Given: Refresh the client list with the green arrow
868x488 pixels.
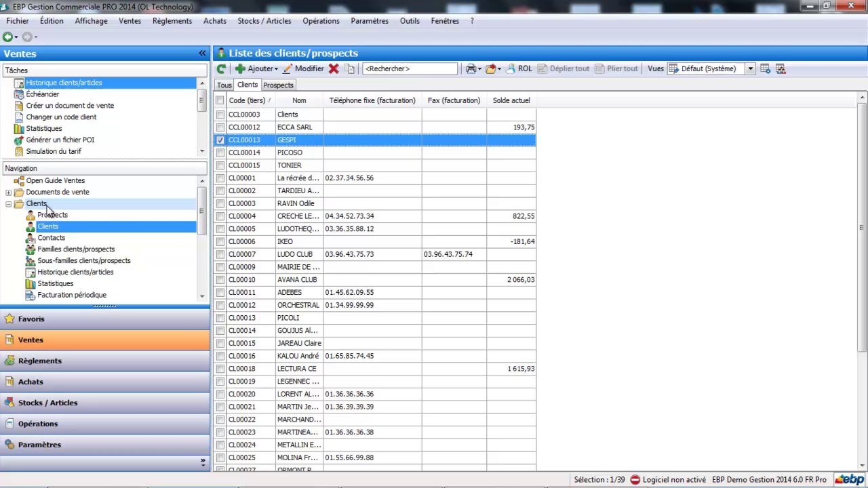Looking at the screenshot, I should 221,68.
